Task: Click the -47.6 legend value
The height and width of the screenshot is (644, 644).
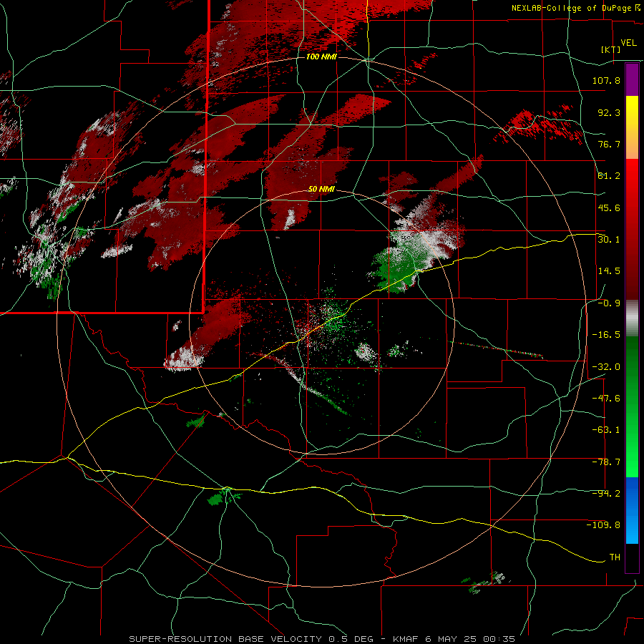Action: coord(606,399)
